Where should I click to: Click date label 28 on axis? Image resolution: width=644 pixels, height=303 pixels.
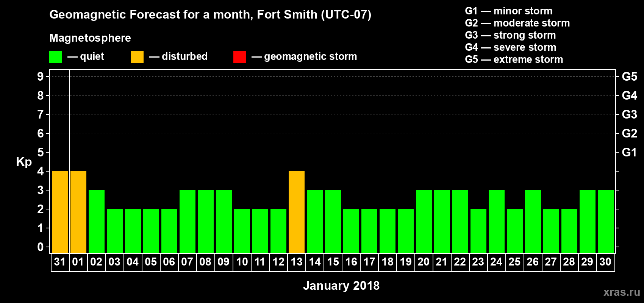point(569,262)
